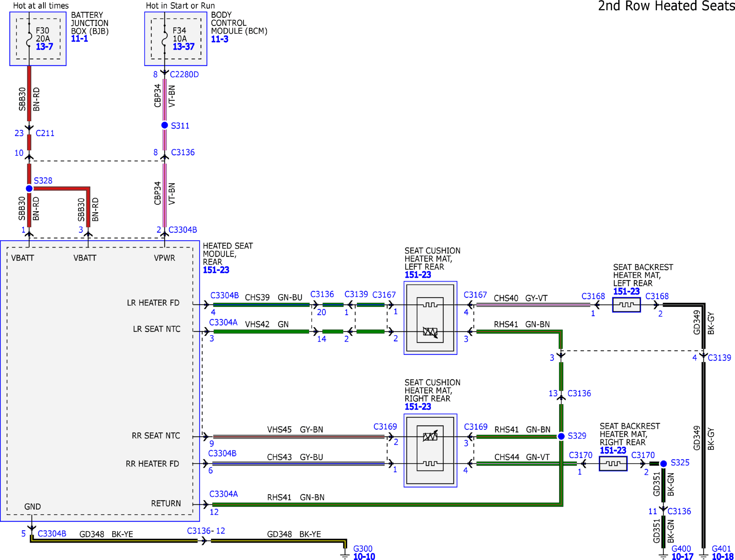Open the 11-3 Body Control Module link
Viewport: 735px width, 560px height.
click(220, 39)
